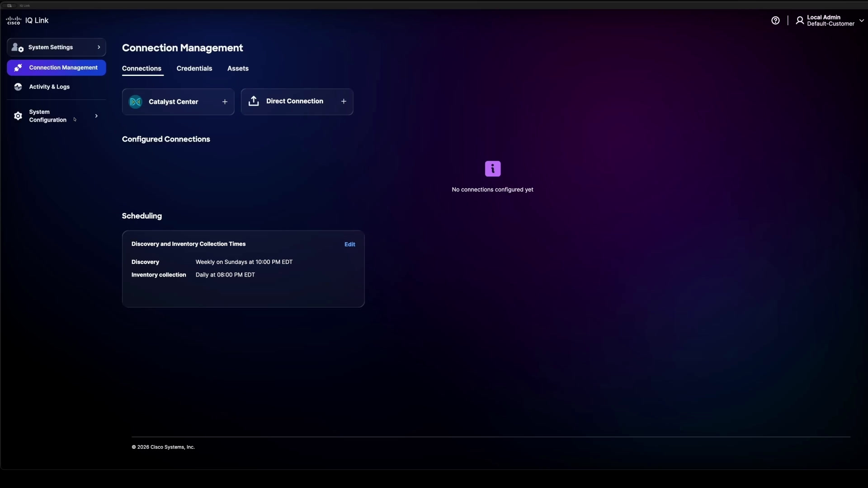
Task: Click the 'Configured Connections' heading
Action: click(x=166, y=139)
